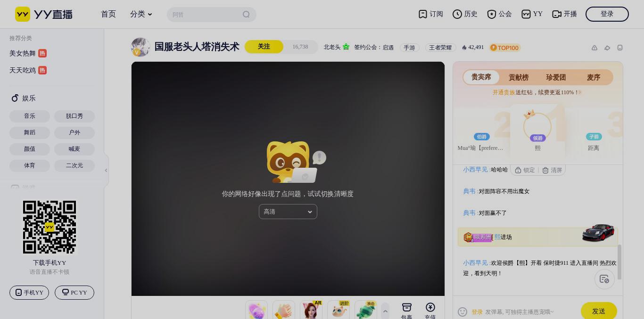Viewport: 644px width, 319px height.
Task: Click the green badge beside 北老头
Action: click(346, 47)
